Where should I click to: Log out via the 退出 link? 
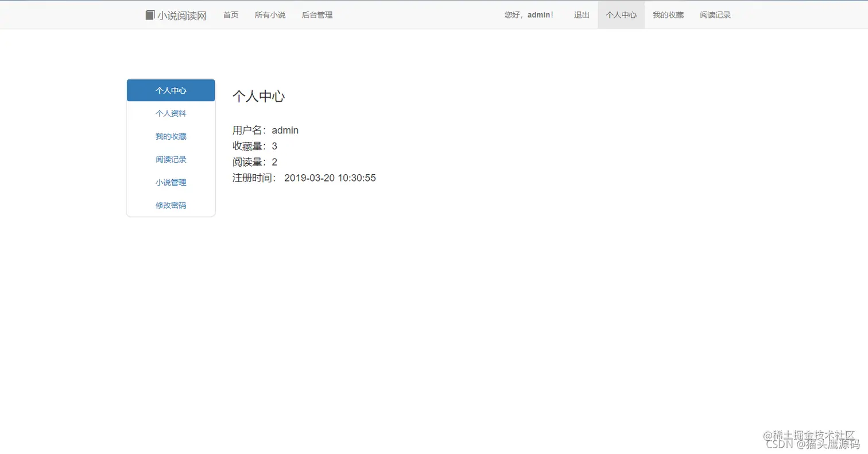pyautogui.click(x=582, y=15)
